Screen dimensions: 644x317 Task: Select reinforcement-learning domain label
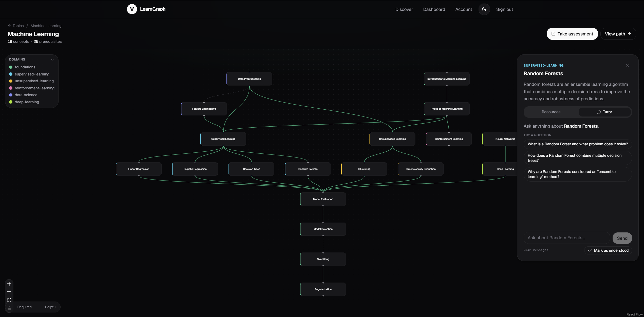point(34,88)
